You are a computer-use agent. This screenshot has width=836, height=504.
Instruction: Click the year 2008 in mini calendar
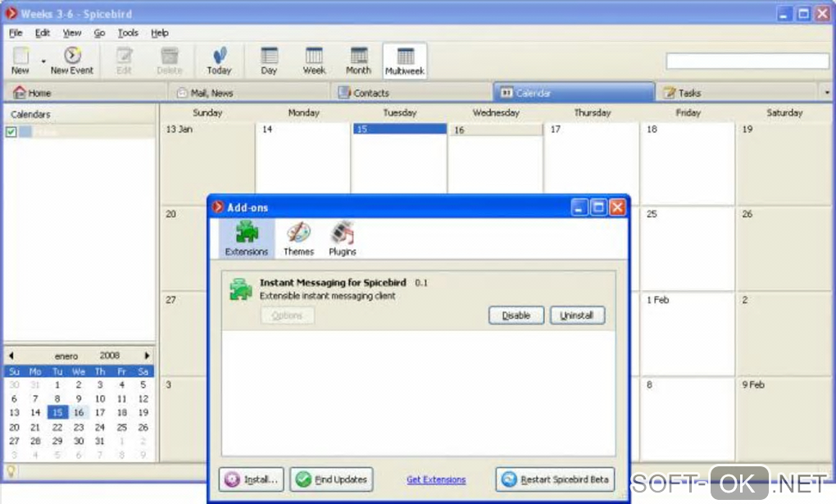coord(109,355)
